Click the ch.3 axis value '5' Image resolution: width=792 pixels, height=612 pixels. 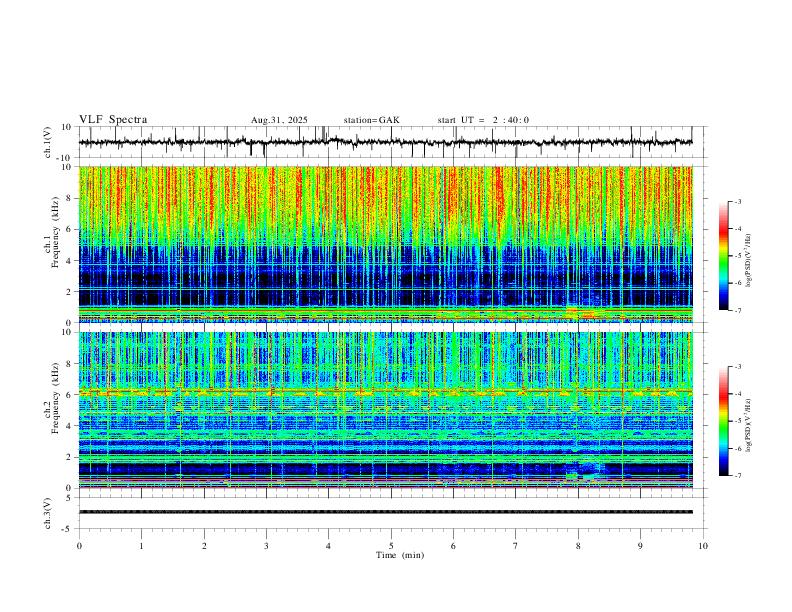[69, 498]
